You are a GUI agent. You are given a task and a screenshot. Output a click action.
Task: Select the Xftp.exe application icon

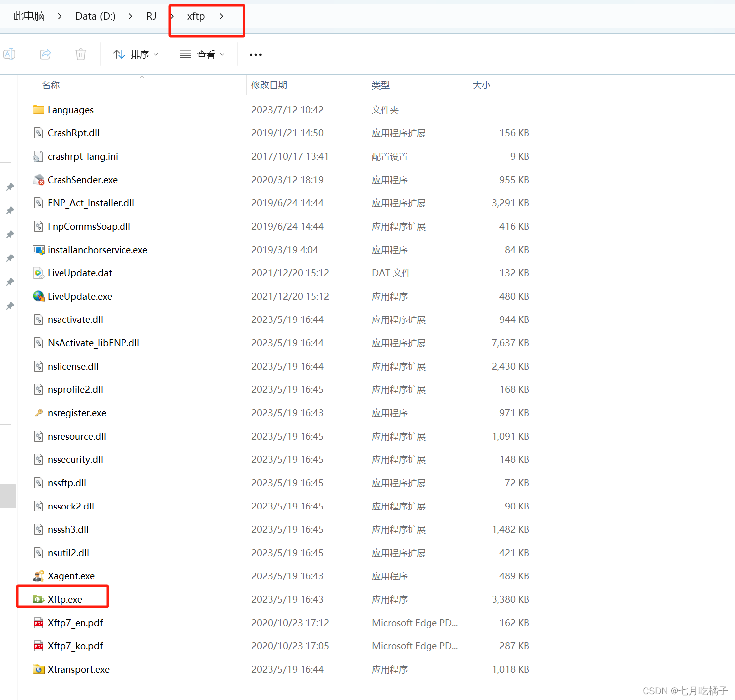(x=38, y=599)
